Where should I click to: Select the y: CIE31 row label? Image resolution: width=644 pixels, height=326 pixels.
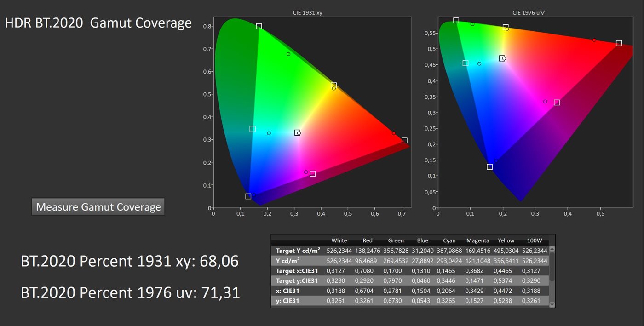click(288, 301)
